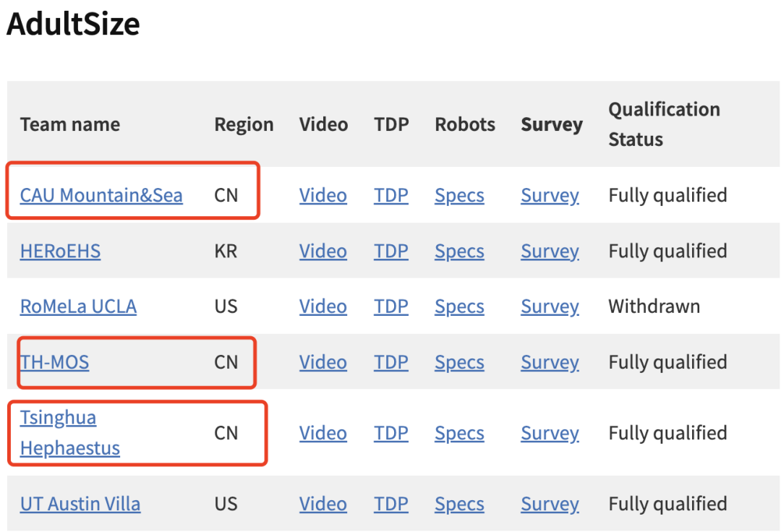Open the RoMeLa UCLA team link

coord(78,306)
